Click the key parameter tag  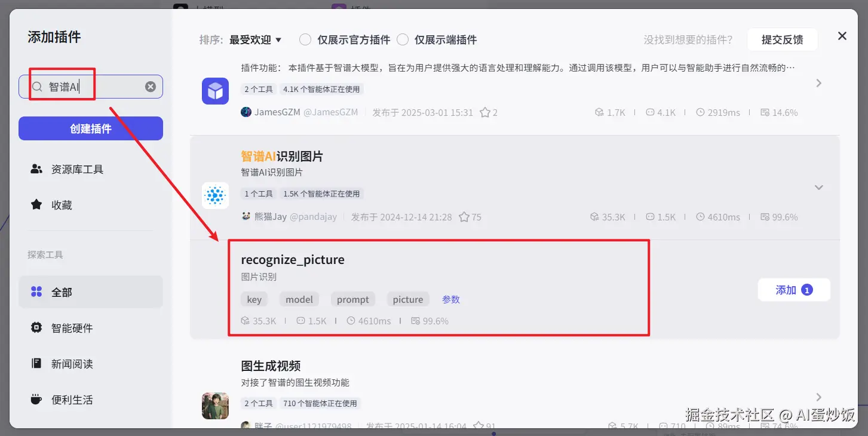pyautogui.click(x=254, y=300)
